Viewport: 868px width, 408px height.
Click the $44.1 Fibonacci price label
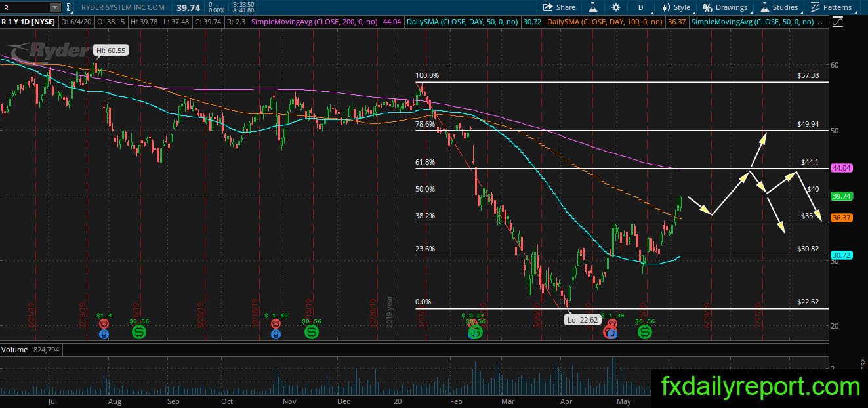[x=810, y=162]
